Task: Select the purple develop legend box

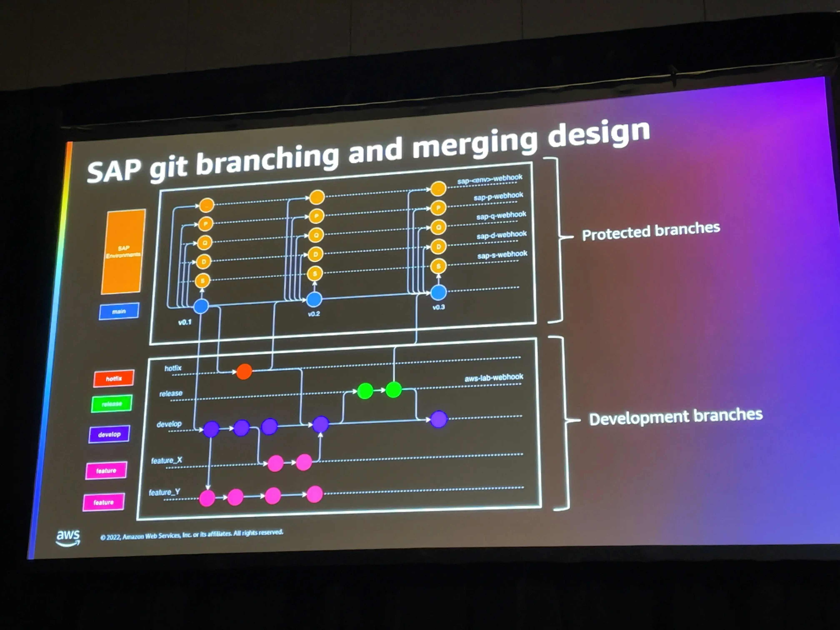Action: click(109, 434)
